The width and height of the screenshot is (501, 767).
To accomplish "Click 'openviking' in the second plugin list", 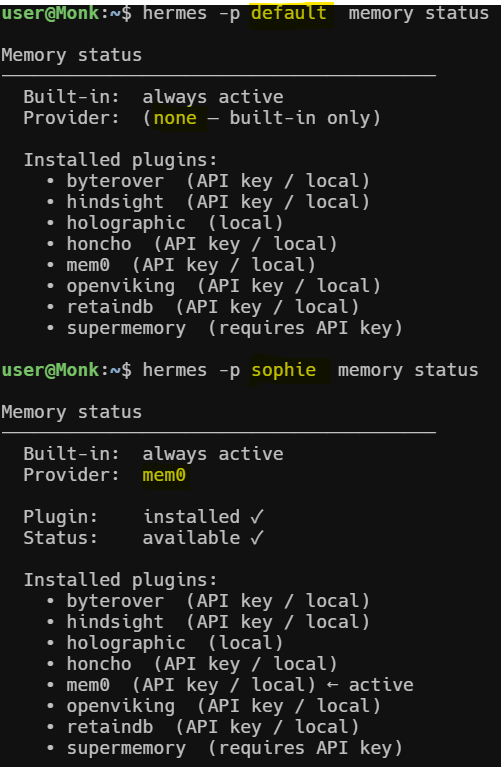I will pyautogui.click(x=121, y=706).
